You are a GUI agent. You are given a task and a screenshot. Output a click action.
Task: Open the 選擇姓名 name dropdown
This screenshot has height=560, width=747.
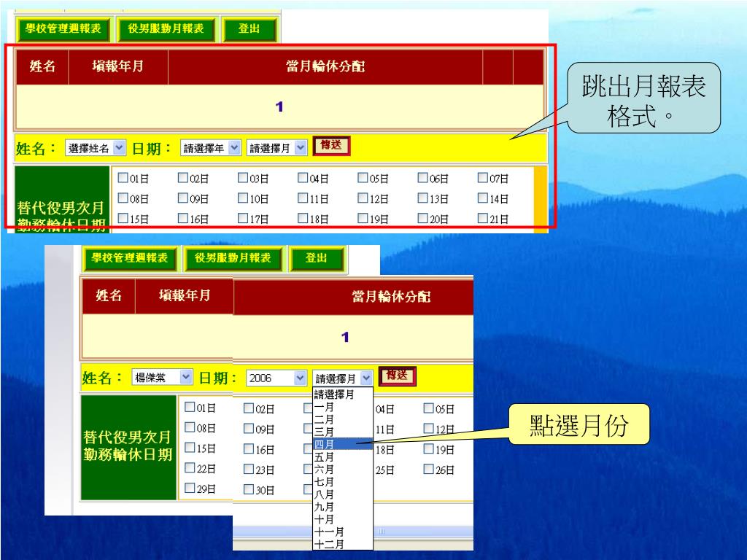pyautogui.click(x=95, y=148)
